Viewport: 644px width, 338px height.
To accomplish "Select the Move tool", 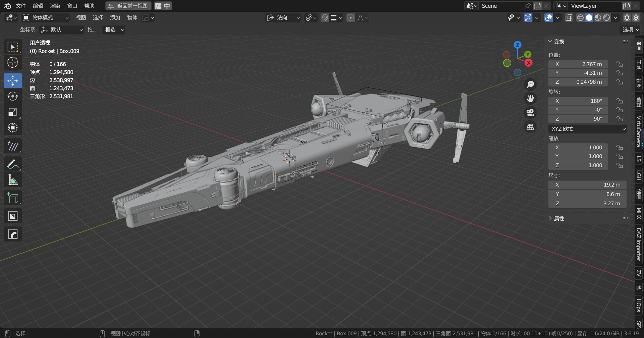I will click(x=13, y=80).
